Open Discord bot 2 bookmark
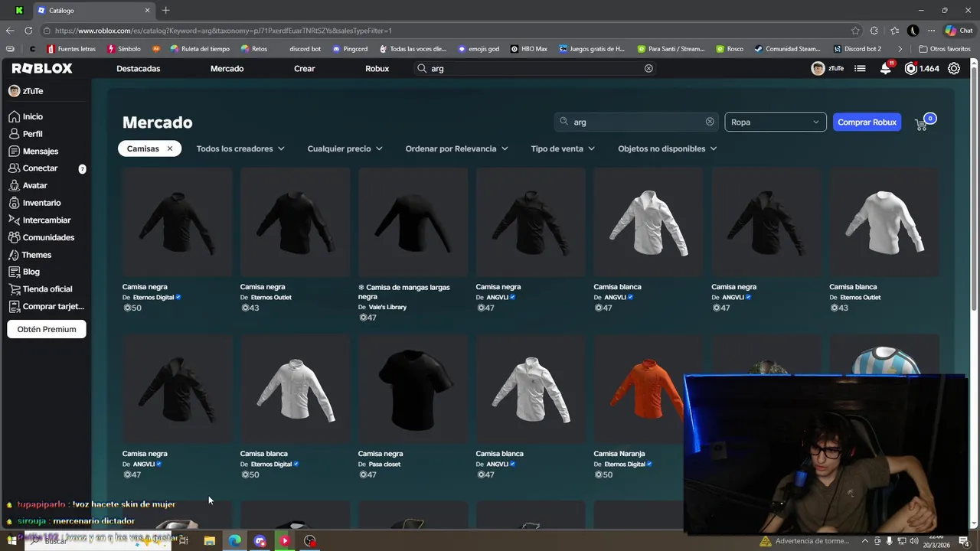This screenshot has width=980, height=551. [857, 49]
